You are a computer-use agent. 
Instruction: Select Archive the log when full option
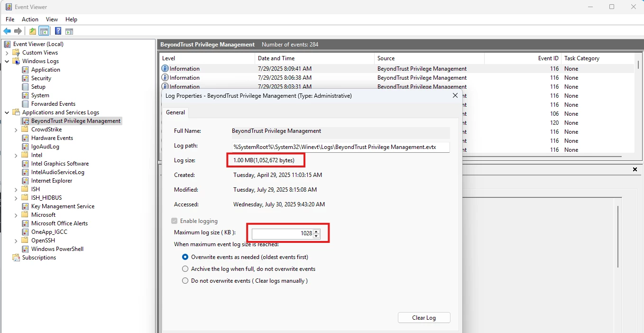click(185, 269)
